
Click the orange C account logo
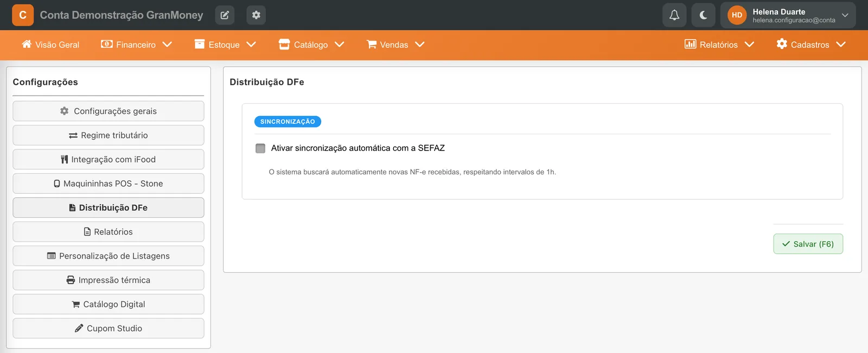(x=23, y=15)
